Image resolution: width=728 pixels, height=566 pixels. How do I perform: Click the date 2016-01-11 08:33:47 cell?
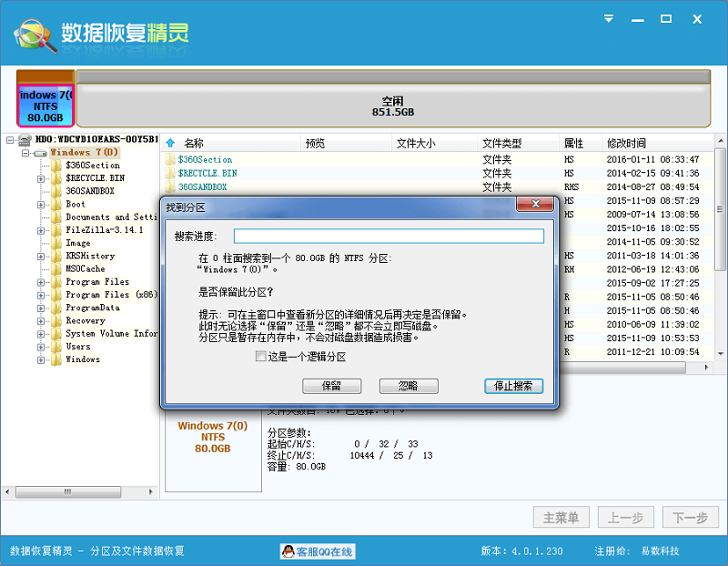[652, 159]
